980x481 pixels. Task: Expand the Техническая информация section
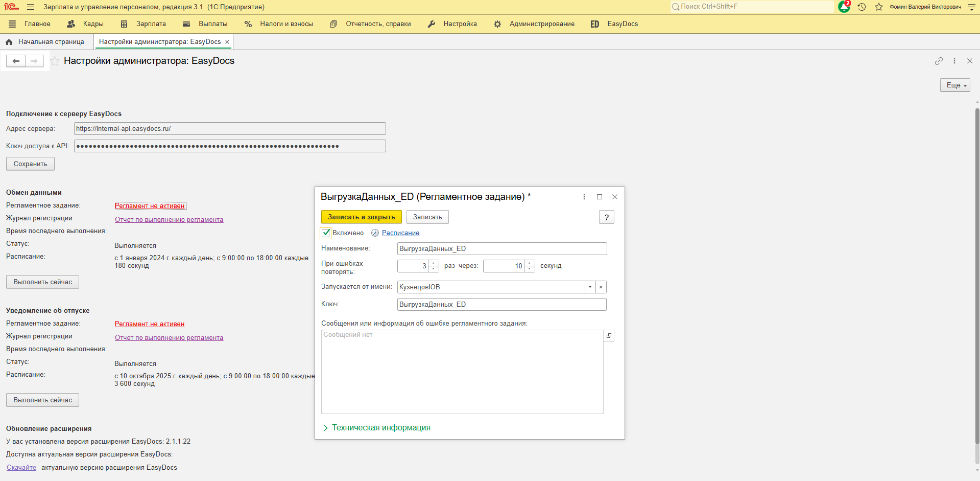click(380, 428)
